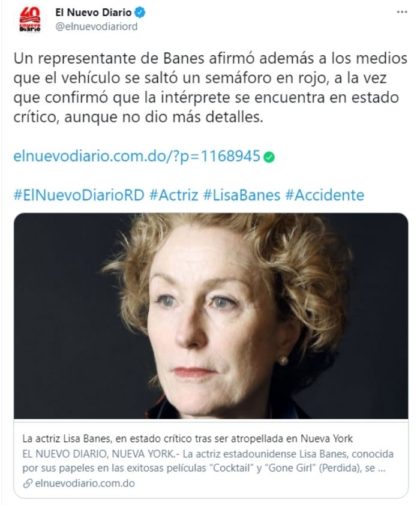Click the blue verified badge next to El Nuevo Diario
Viewport: 420px width, 505px height.
pos(140,13)
